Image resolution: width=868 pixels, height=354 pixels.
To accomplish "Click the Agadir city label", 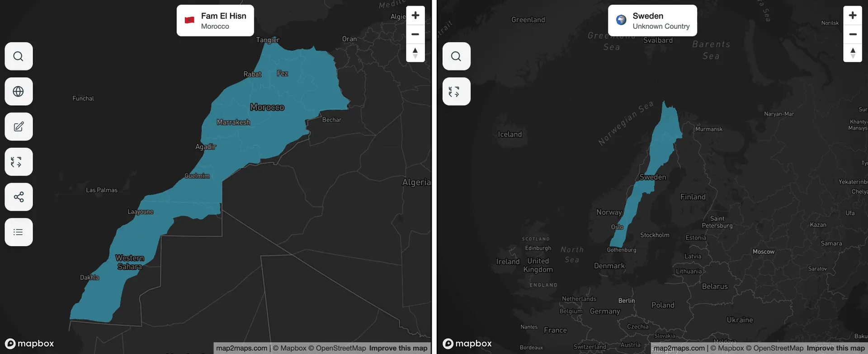I will coord(206,147).
